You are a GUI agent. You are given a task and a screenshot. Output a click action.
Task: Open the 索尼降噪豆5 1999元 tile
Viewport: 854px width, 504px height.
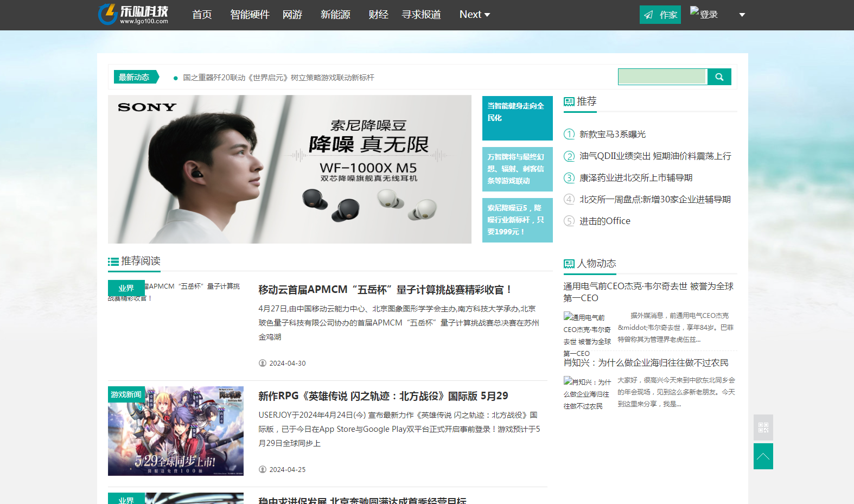tap(518, 220)
